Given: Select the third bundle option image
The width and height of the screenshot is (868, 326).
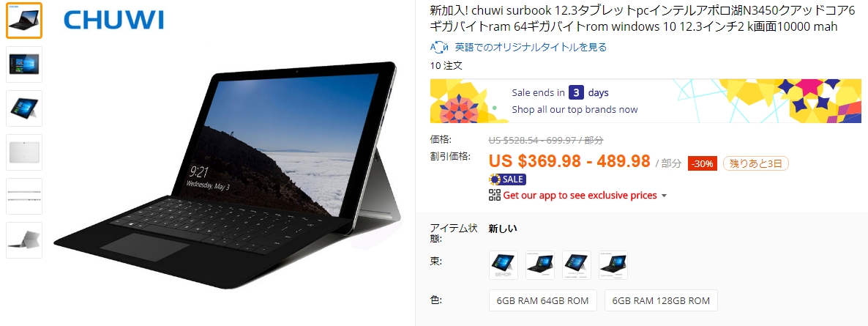Looking at the screenshot, I should pyautogui.click(x=577, y=265).
